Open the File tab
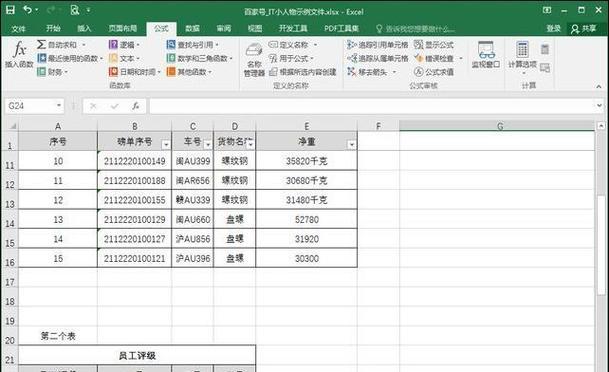This screenshot has width=609, height=372. click(x=18, y=28)
